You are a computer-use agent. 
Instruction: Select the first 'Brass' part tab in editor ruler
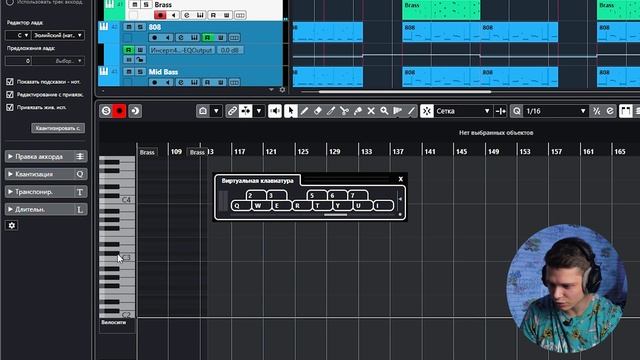click(x=147, y=152)
